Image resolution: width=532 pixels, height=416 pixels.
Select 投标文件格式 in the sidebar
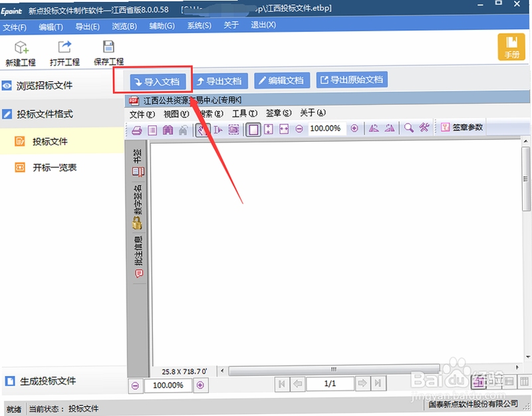(x=62, y=114)
